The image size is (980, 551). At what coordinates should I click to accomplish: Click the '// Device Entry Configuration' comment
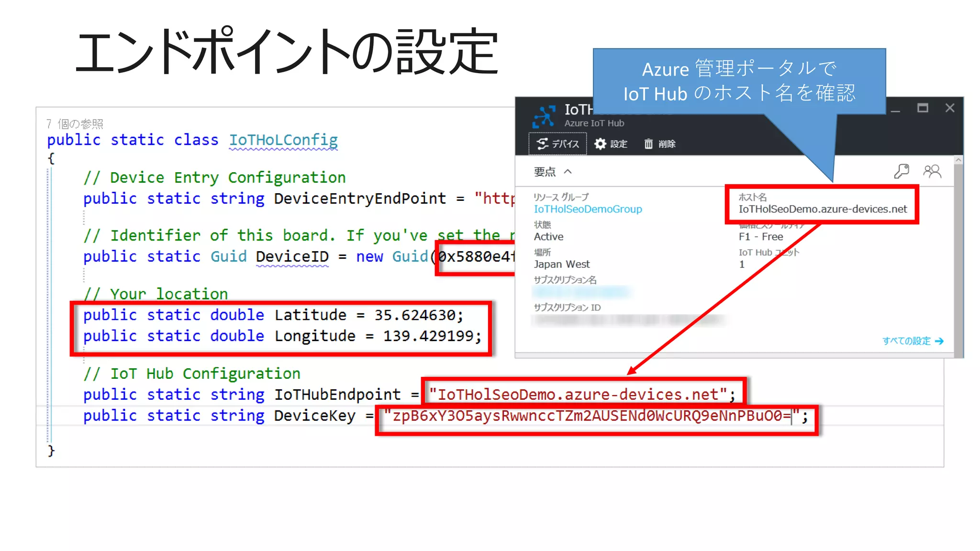point(214,177)
